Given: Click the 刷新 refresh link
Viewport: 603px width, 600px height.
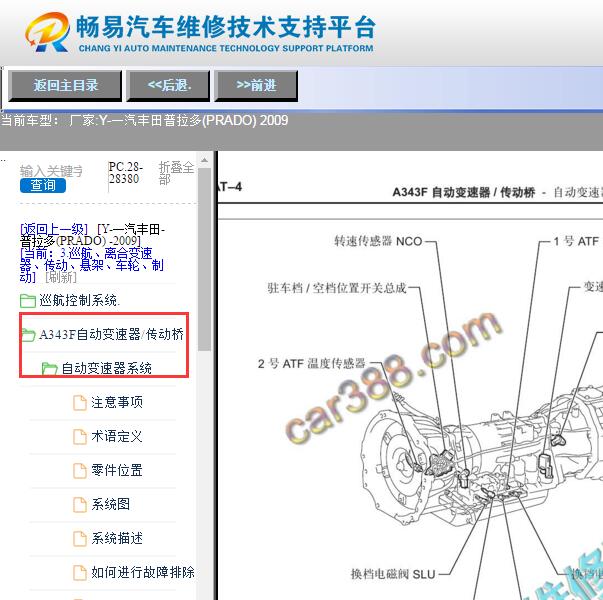Looking at the screenshot, I should [61, 277].
